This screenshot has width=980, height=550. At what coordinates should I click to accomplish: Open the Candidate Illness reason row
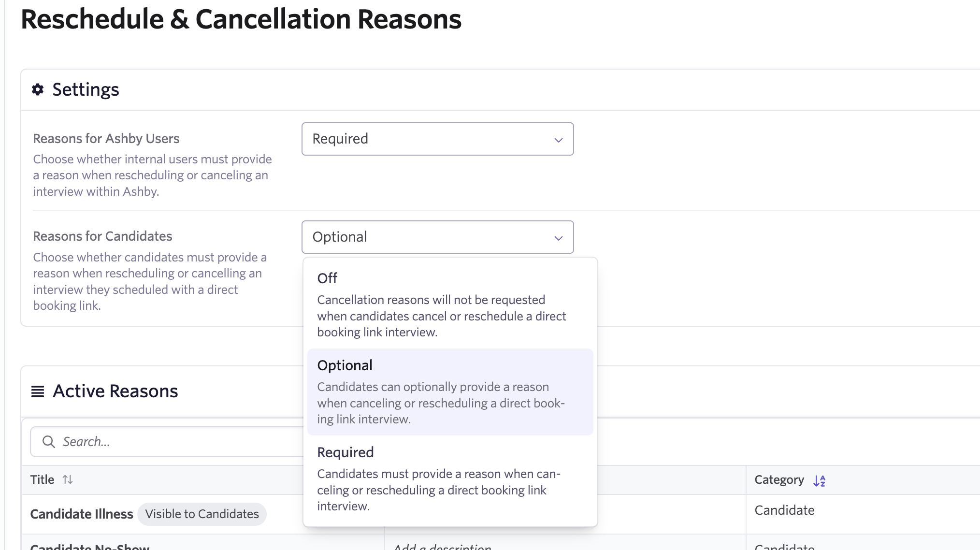tap(82, 514)
